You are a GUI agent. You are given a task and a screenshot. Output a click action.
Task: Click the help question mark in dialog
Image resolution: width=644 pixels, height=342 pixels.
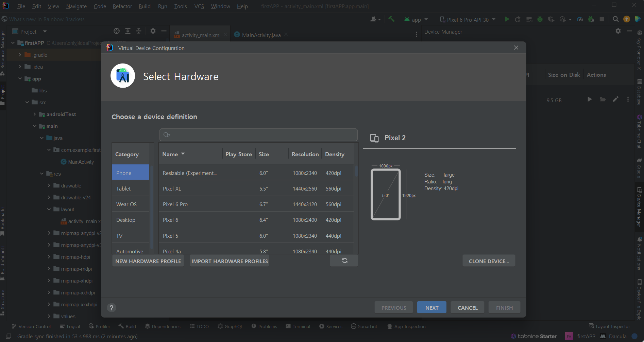click(x=112, y=308)
